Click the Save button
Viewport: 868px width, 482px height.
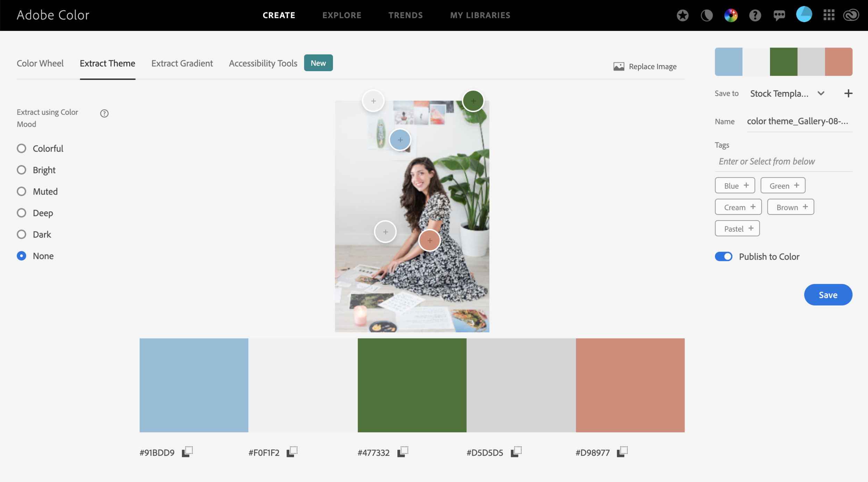[828, 295]
